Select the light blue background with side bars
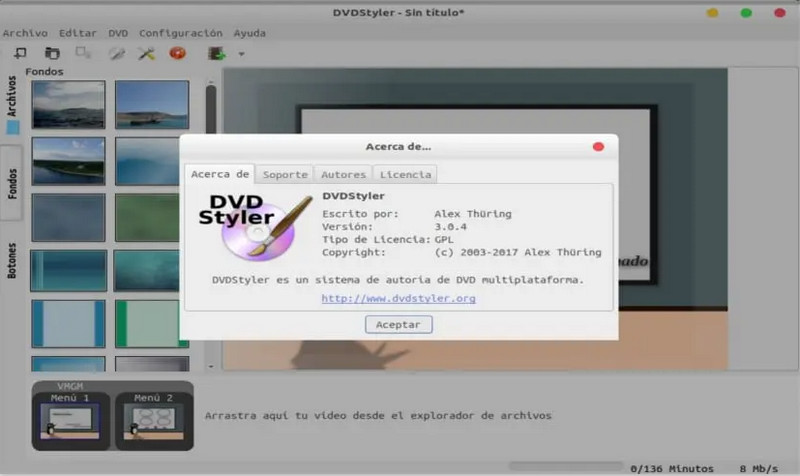Image resolution: width=800 pixels, height=476 pixels. pos(68,323)
